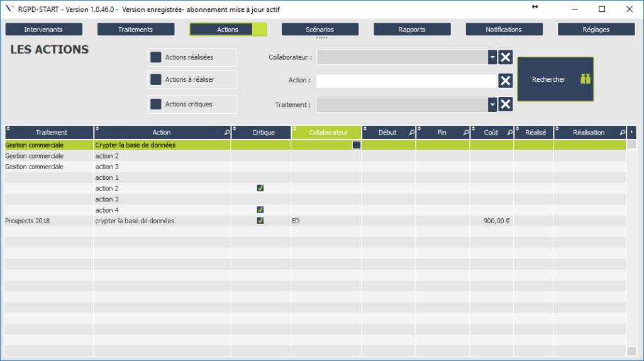Click the horizontal resize arrow in title bar
The height and width of the screenshot is (361, 644).
point(535,6)
